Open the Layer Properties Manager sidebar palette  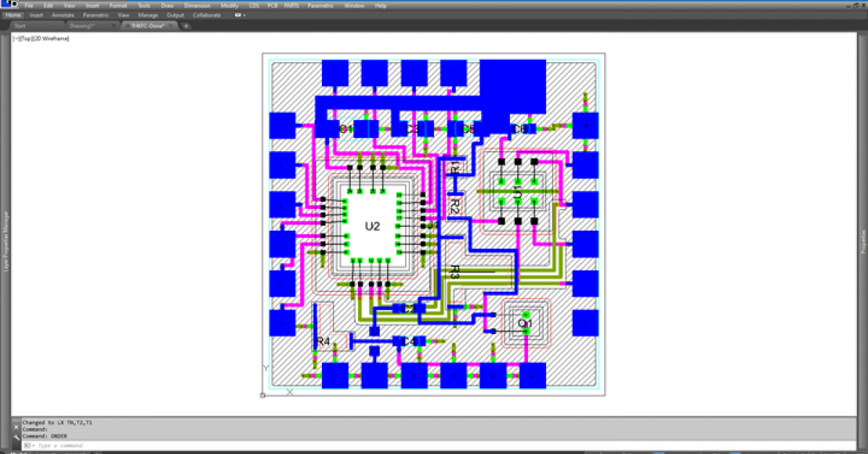[x=5, y=239]
